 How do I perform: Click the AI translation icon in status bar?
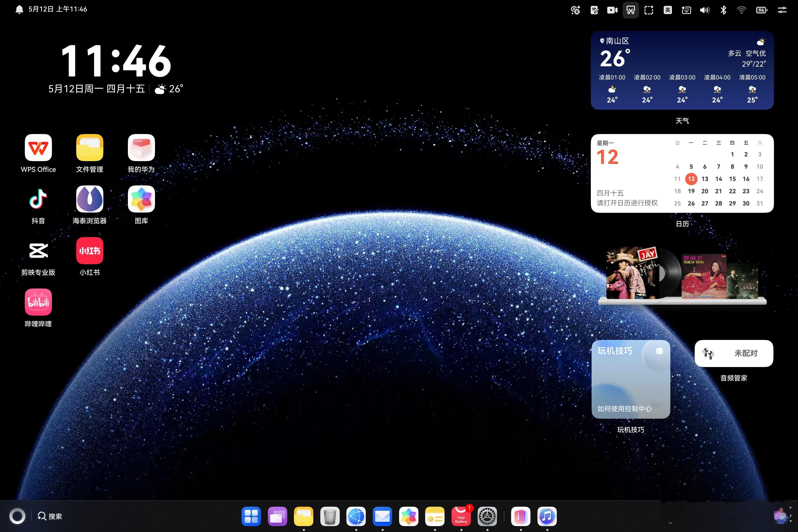tap(576, 10)
